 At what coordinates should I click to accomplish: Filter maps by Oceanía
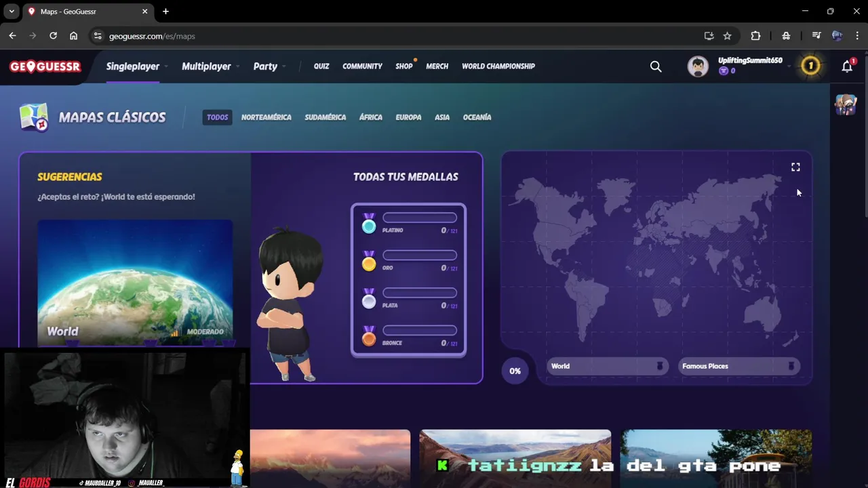click(x=477, y=117)
